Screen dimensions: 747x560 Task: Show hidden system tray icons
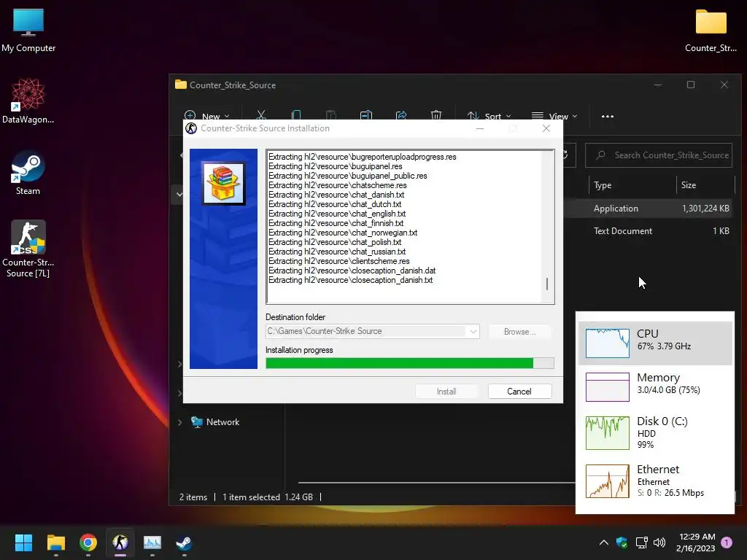(x=603, y=542)
